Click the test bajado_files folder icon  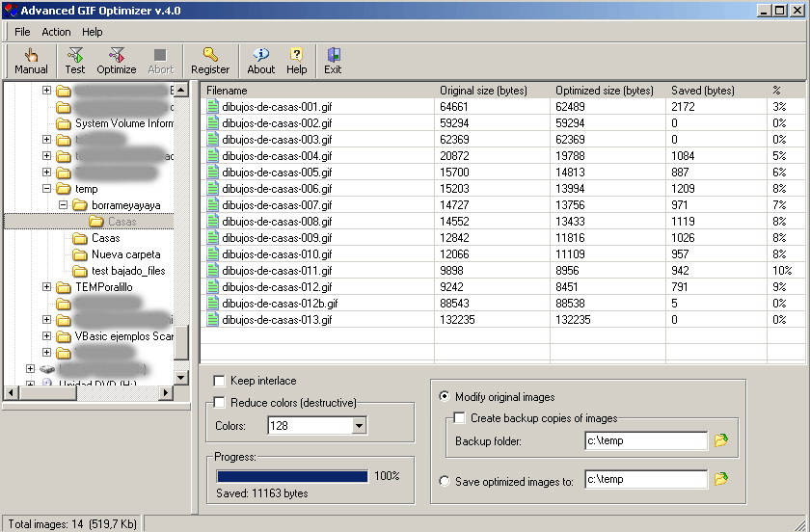click(x=79, y=271)
